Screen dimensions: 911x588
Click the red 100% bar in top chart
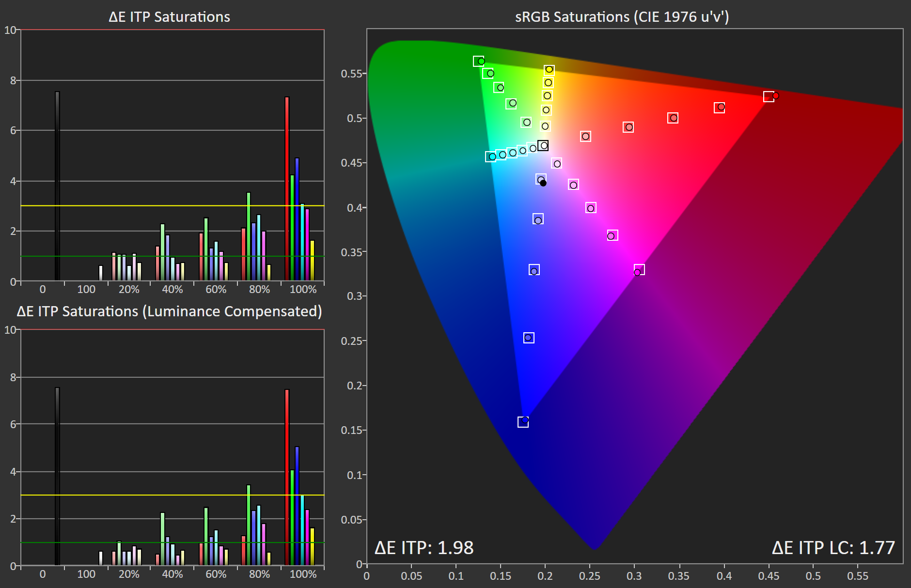click(x=287, y=189)
